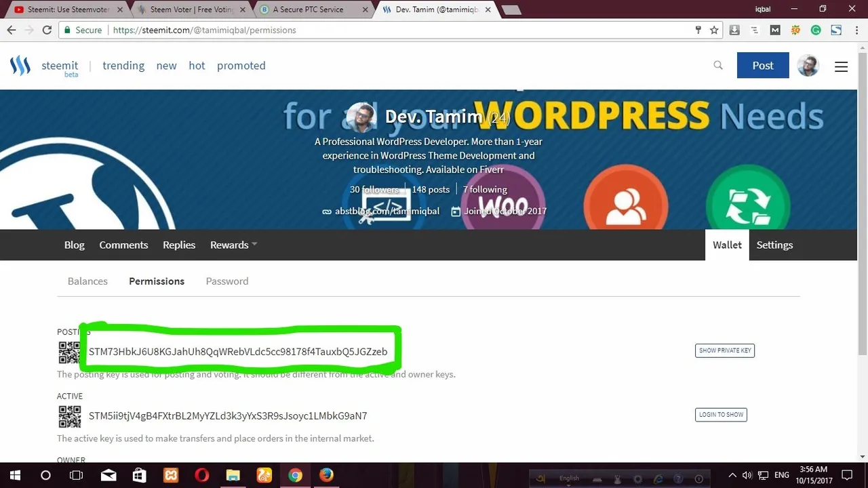Image resolution: width=868 pixels, height=488 pixels.
Task: Reload the page with the refresh icon
Action: [x=47, y=30]
